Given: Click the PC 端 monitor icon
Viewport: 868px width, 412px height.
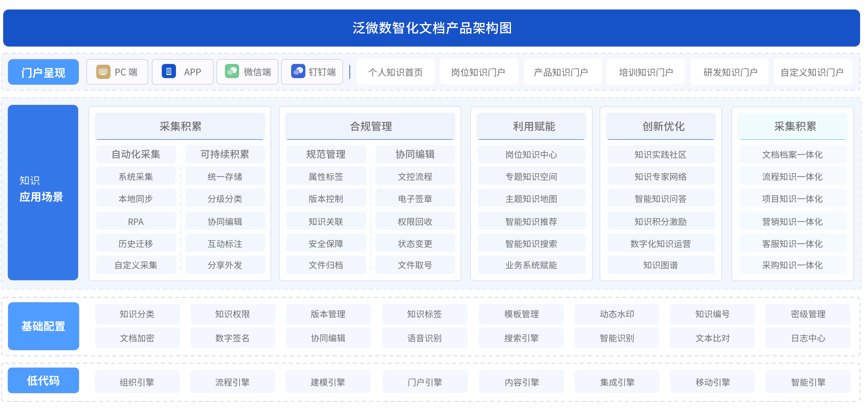Looking at the screenshot, I should (x=103, y=72).
